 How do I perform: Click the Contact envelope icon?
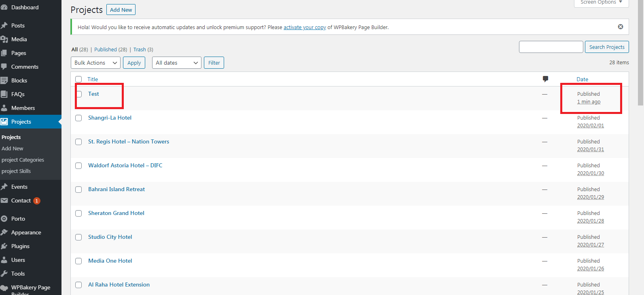4,200
